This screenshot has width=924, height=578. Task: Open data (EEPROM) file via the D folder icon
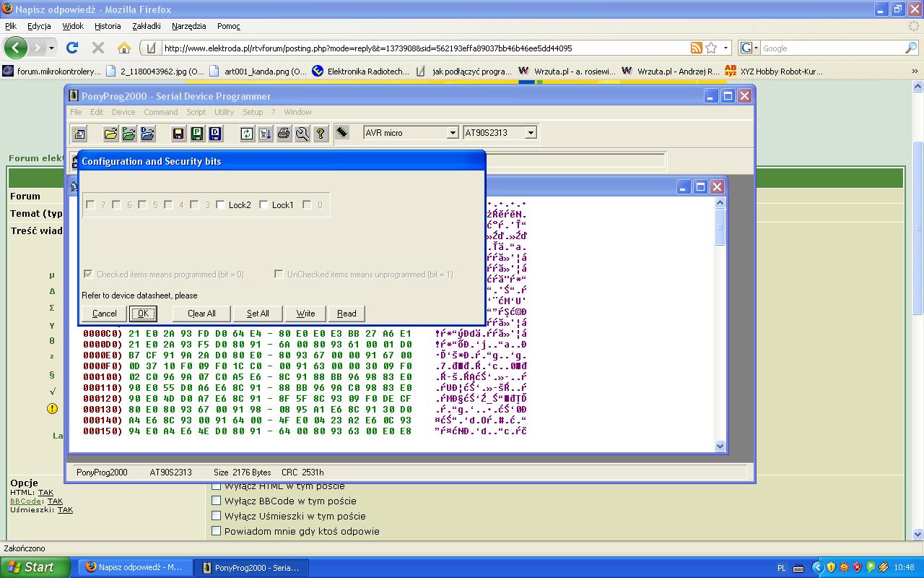click(148, 134)
